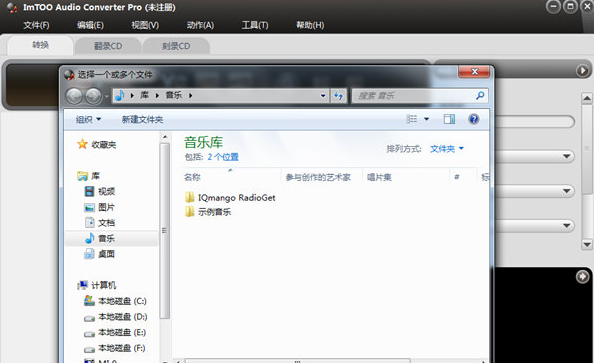594x363 pixels.
Task: Open first dropdown in ImTOO right panel
Action: click(x=567, y=156)
